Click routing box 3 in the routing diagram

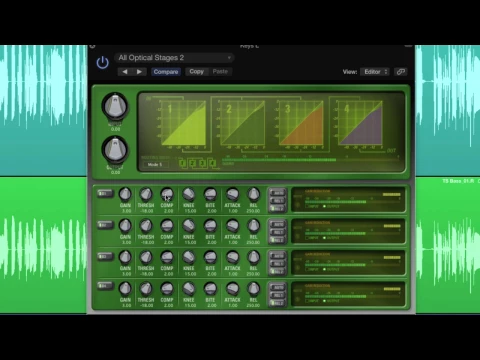pos(202,163)
